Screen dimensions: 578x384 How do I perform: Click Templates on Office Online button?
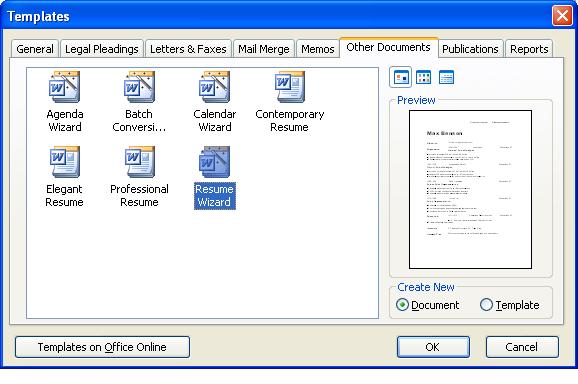(102, 347)
